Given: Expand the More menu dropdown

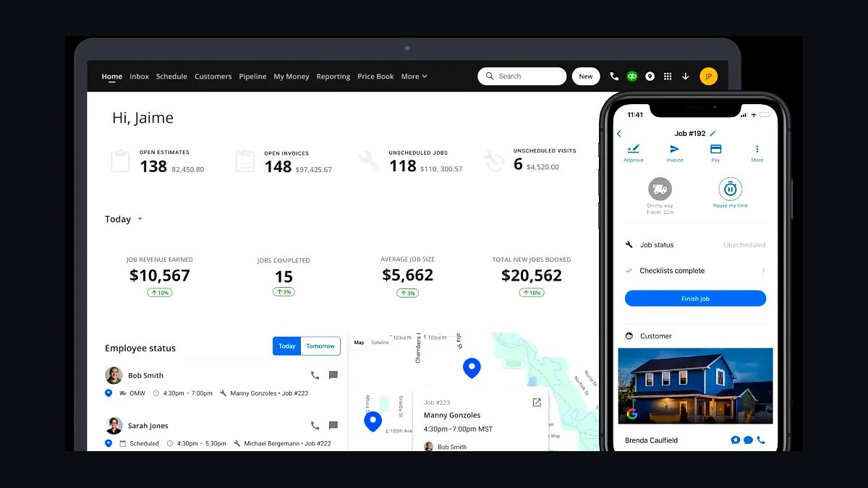Looking at the screenshot, I should [414, 76].
